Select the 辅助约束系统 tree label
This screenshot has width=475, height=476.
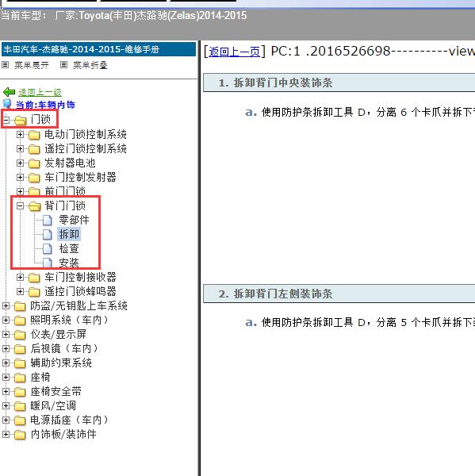pyautogui.click(x=61, y=363)
